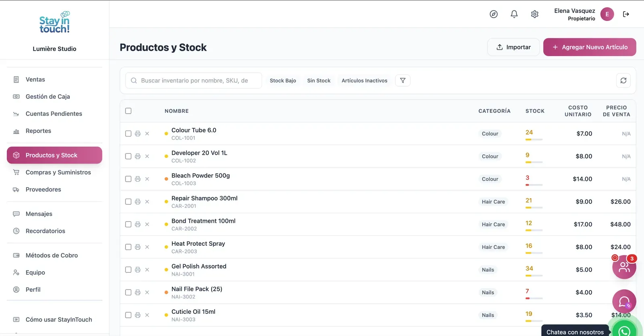Print label for Bleach Powder 500g
This screenshot has height=336, width=644.
pyautogui.click(x=138, y=179)
